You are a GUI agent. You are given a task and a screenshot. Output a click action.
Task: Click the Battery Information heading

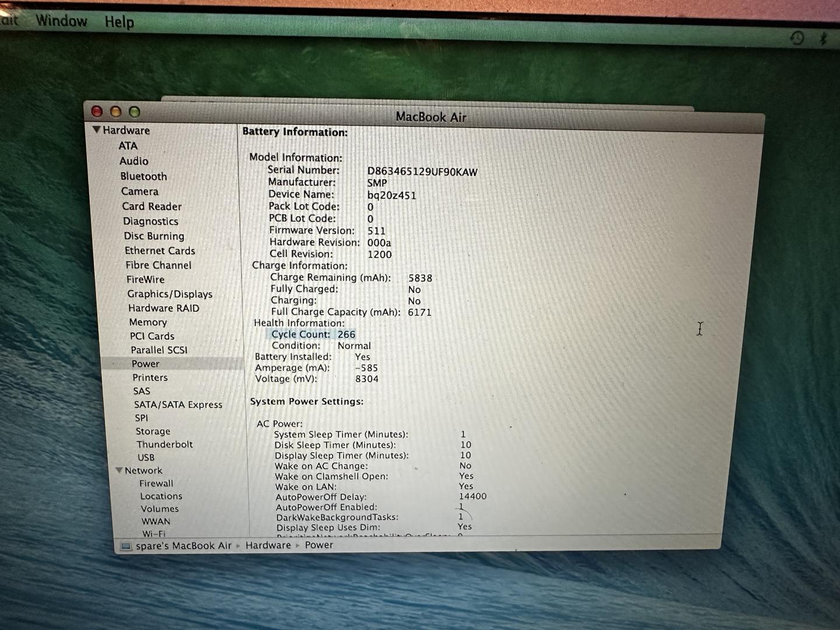[295, 132]
